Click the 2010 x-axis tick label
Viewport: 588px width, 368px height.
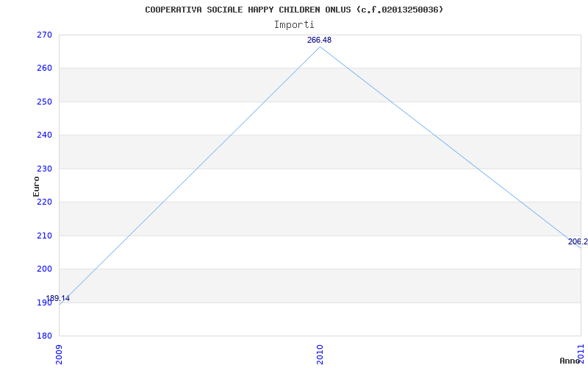click(320, 355)
